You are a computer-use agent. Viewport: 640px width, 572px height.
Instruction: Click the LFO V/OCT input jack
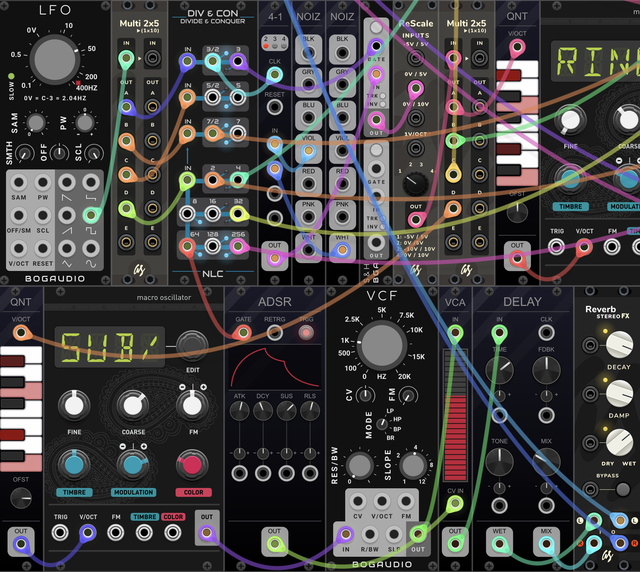(18, 248)
